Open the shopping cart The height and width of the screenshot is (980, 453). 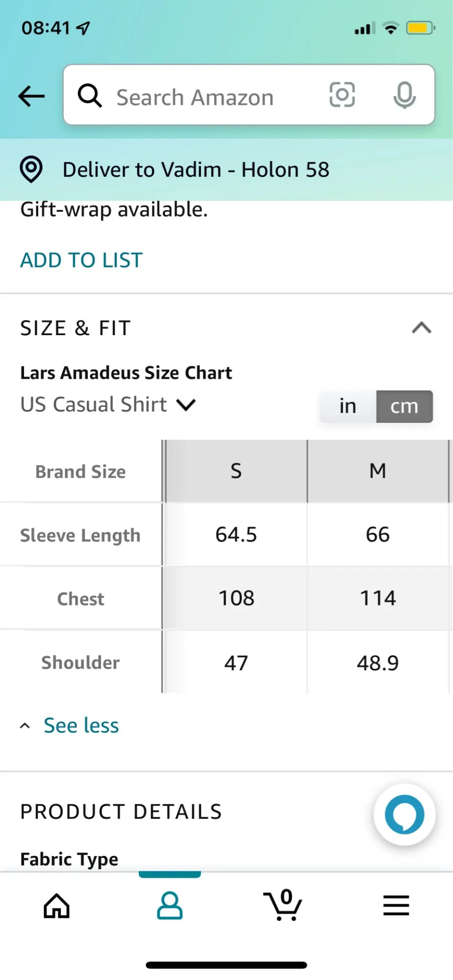coord(283,906)
